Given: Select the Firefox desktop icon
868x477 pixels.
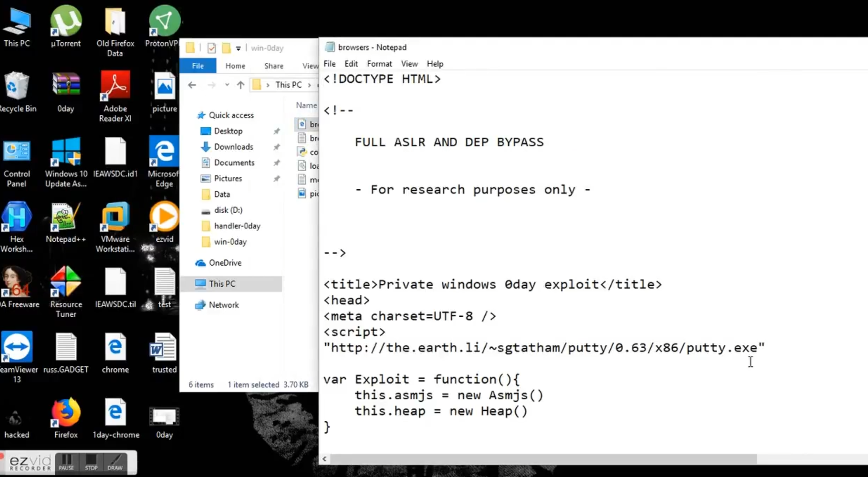Looking at the screenshot, I should click(x=66, y=414).
